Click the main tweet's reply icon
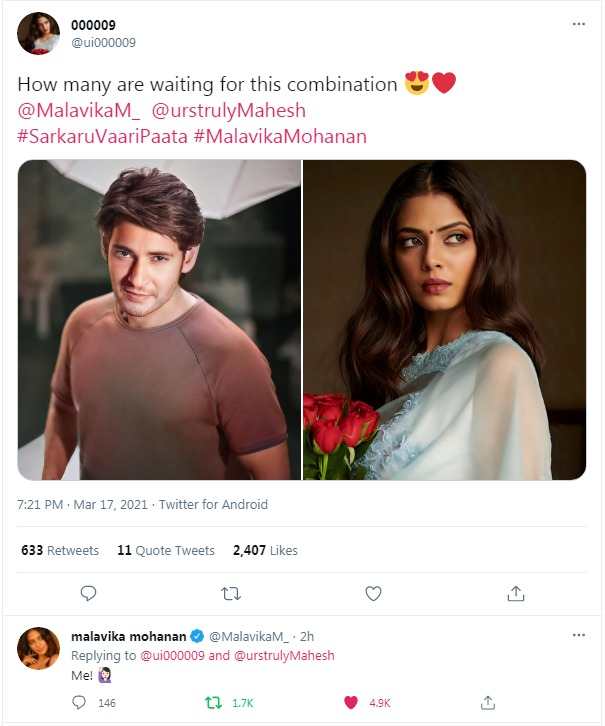Image resolution: width=605 pixels, height=726 pixels. click(x=88, y=593)
